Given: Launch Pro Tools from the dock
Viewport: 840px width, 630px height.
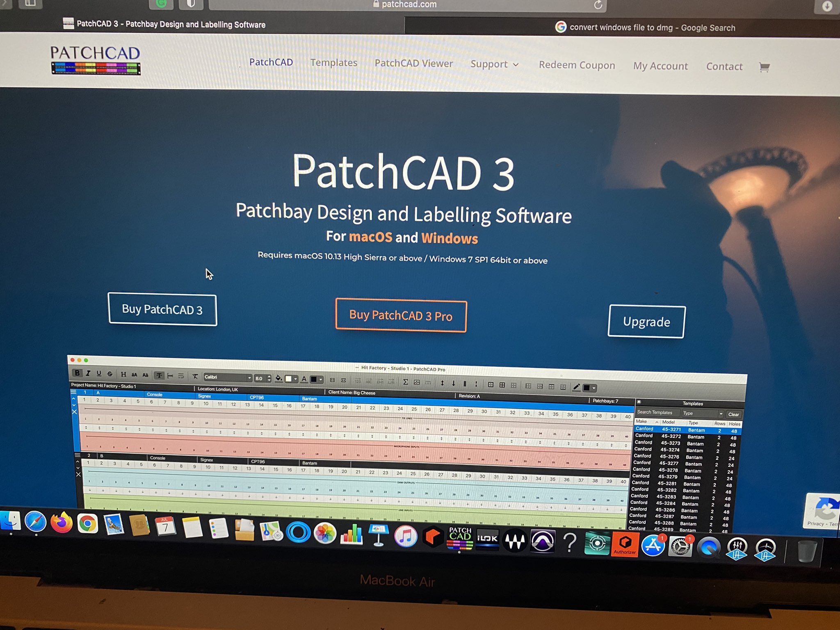Looking at the screenshot, I should pyautogui.click(x=542, y=541).
